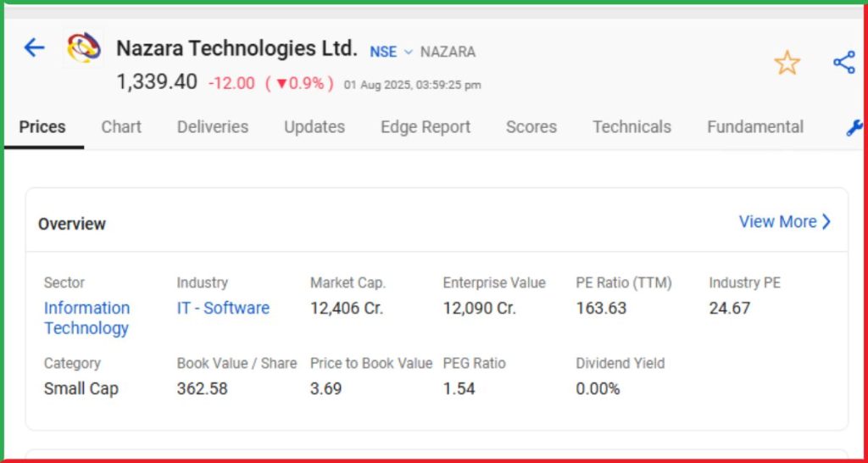The width and height of the screenshot is (868, 463).
Task: Switch to the Scores tab
Action: pos(531,127)
